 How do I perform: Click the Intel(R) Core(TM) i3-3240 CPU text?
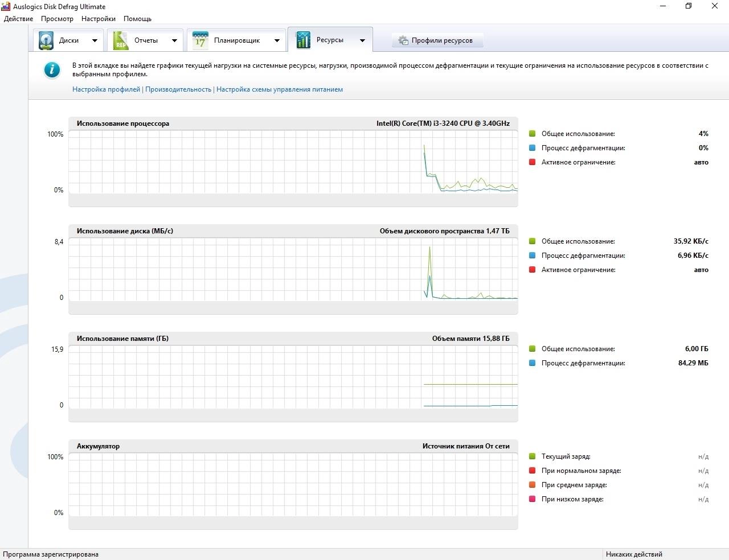443,123
